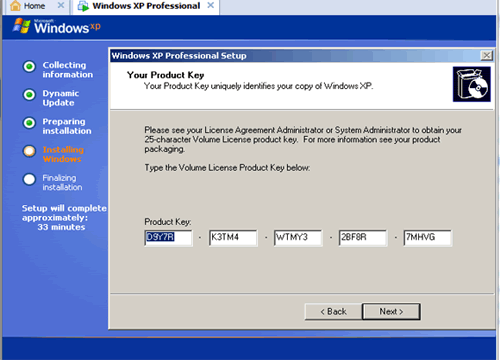Click 'Your Product Key uniquely identifies' subtitle

point(258,86)
